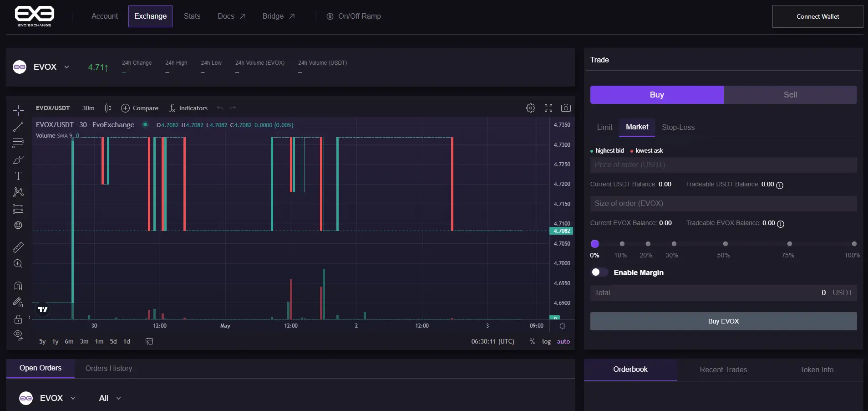Select the Stop-Loss order type tab

(x=678, y=127)
